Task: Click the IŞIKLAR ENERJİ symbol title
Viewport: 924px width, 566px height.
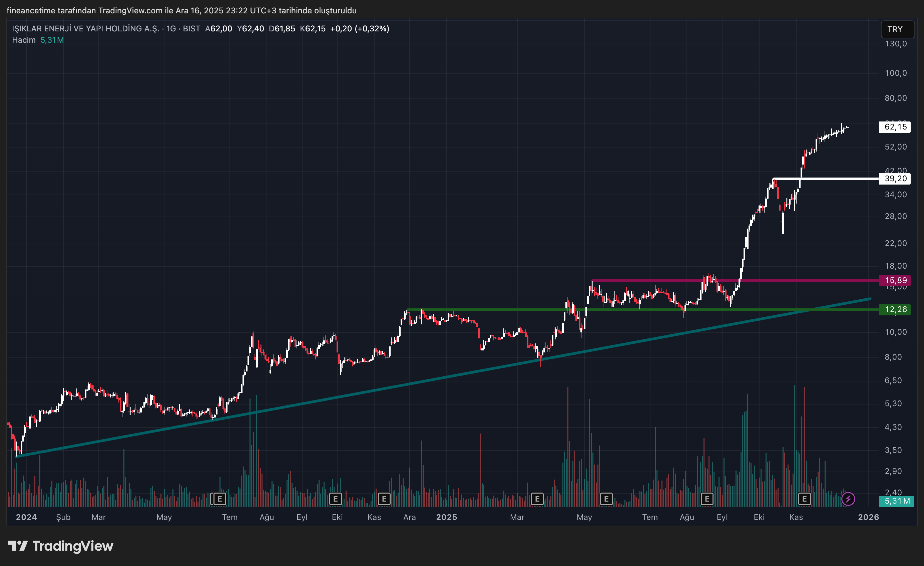Action: tap(85, 28)
